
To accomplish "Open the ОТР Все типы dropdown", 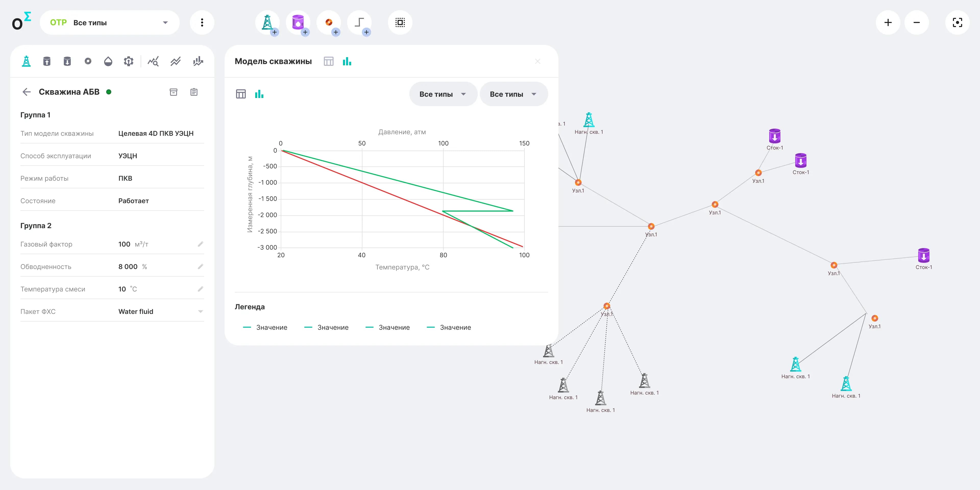I will [x=109, y=23].
